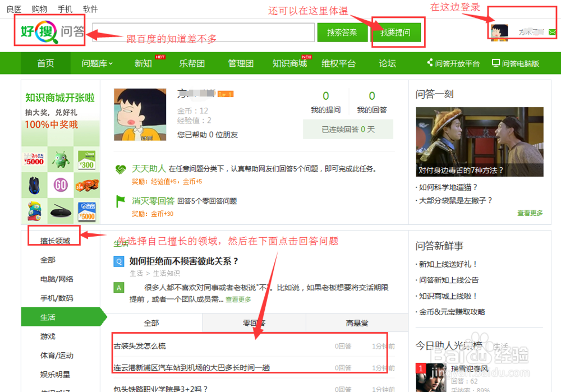
Task: Focus the question search input box
Action: point(203,33)
